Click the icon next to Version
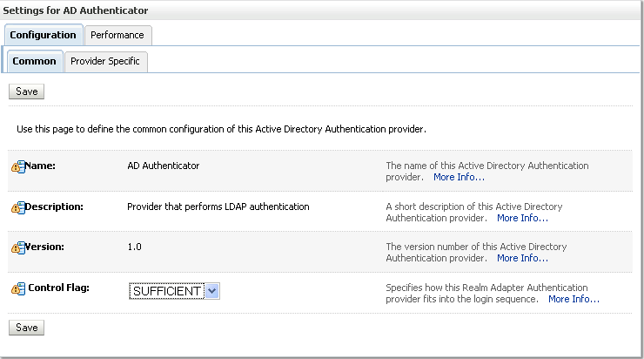The width and height of the screenshot is (644, 359). pos(17,247)
